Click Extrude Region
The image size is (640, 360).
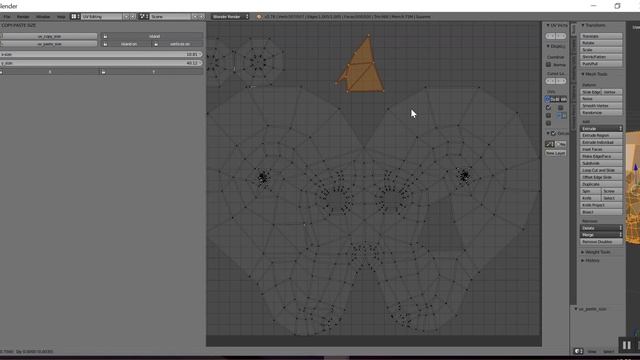601,135
